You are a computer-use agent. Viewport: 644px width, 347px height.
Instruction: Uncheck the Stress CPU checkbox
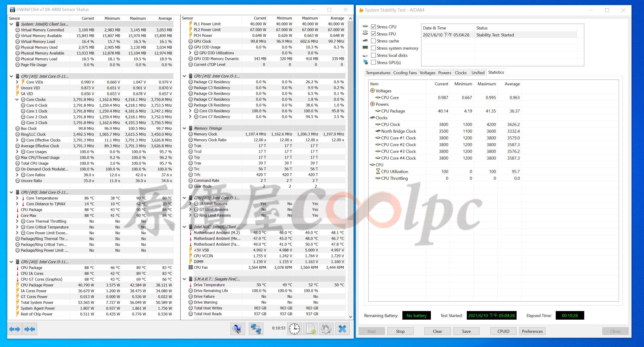(x=373, y=26)
